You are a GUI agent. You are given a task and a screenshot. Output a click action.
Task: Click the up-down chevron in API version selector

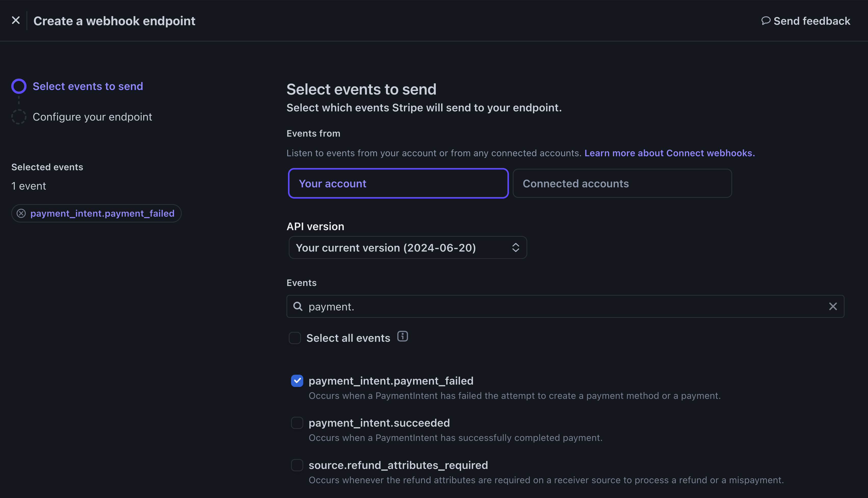515,248
